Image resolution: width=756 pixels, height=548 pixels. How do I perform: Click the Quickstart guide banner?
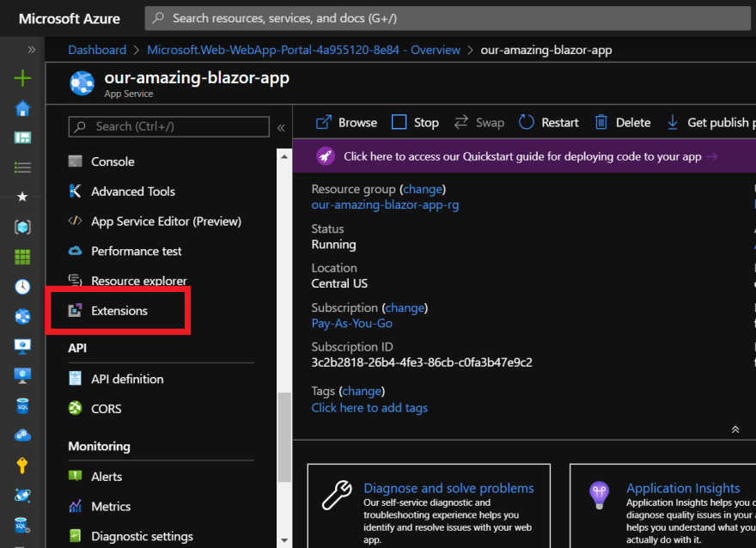(524, 156)
